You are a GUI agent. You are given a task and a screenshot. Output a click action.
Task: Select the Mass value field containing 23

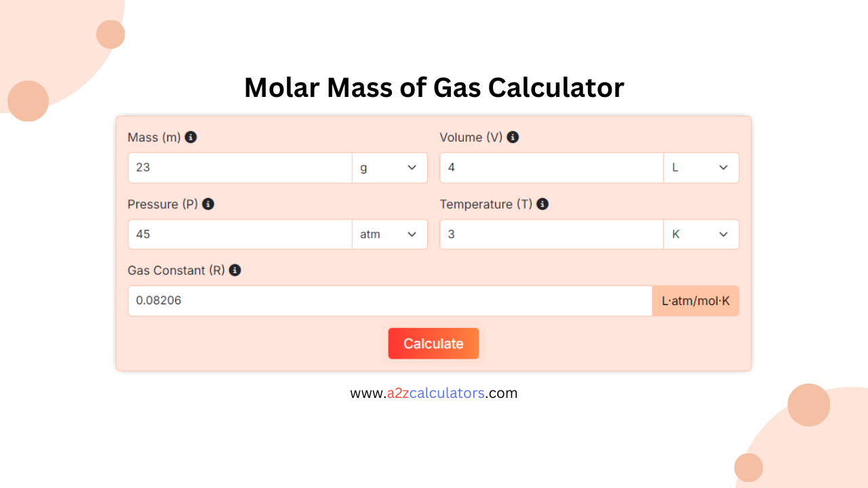tap(239, 167)
